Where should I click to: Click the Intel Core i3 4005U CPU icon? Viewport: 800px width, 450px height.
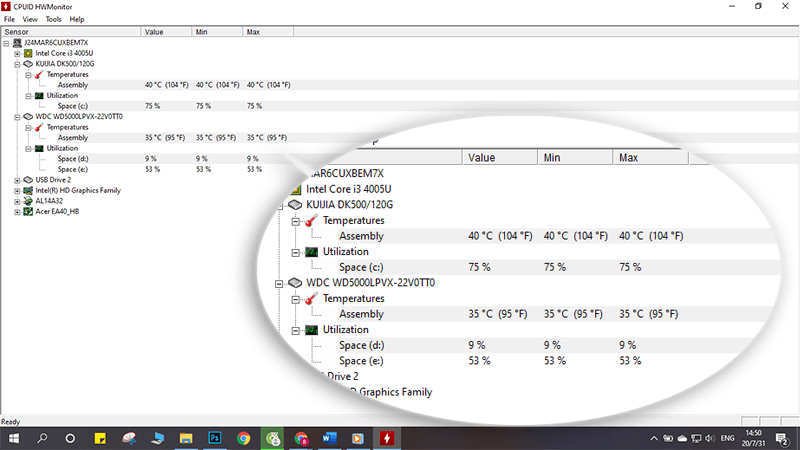coord(28,53)
